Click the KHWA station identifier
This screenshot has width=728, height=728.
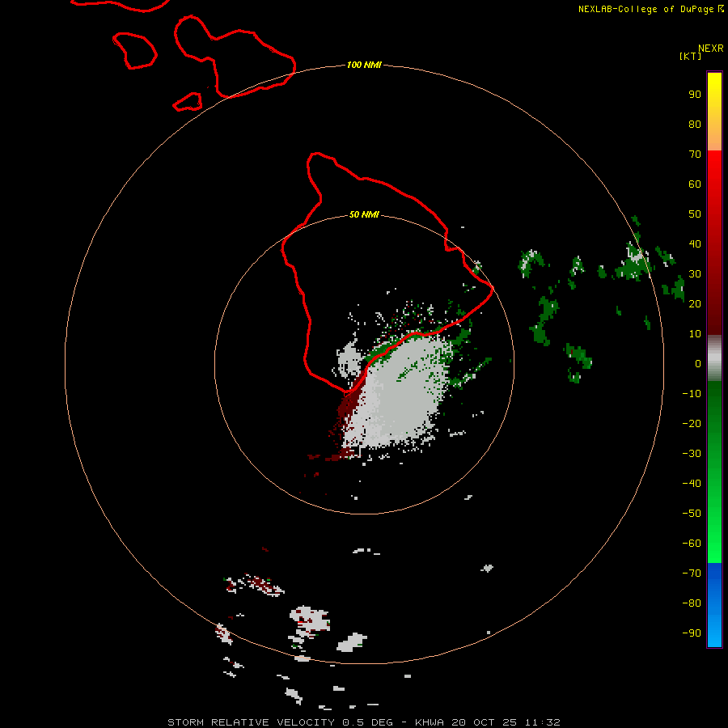pos(430,722)
